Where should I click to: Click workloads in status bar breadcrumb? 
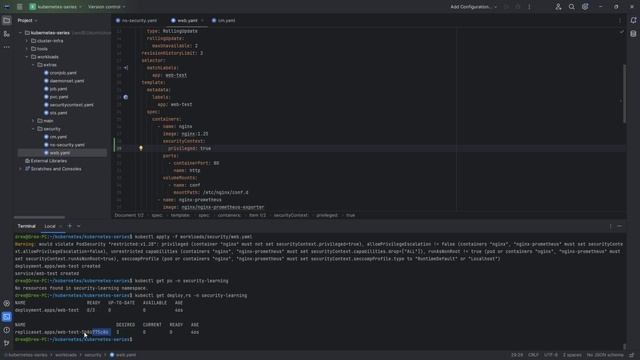[x=66, y=355]
